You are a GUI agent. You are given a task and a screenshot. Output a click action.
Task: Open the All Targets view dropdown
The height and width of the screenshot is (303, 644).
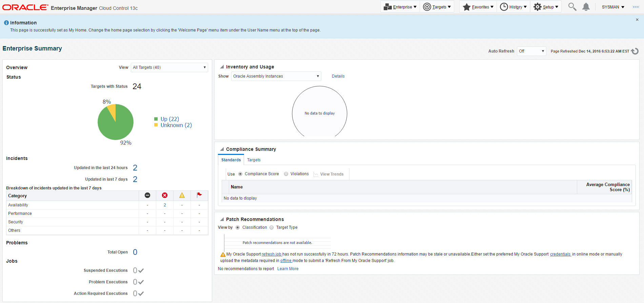coord(169,67)
